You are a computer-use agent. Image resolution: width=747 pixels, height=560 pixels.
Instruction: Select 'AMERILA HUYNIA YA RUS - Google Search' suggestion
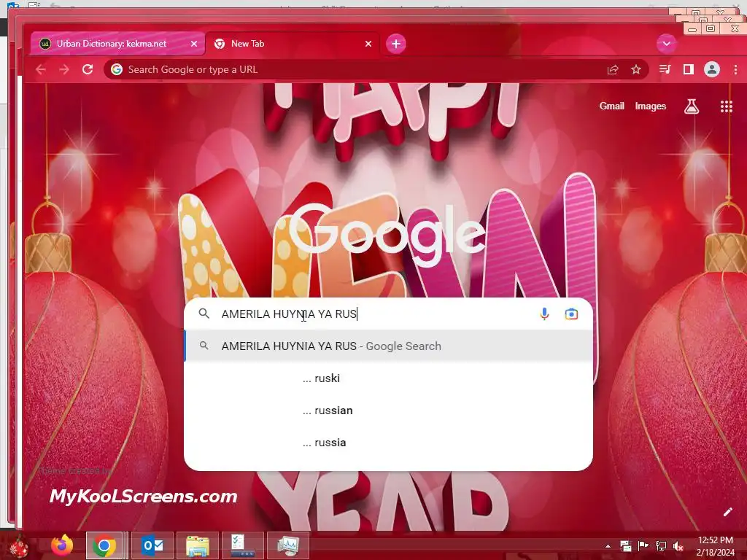coord(388,346)
